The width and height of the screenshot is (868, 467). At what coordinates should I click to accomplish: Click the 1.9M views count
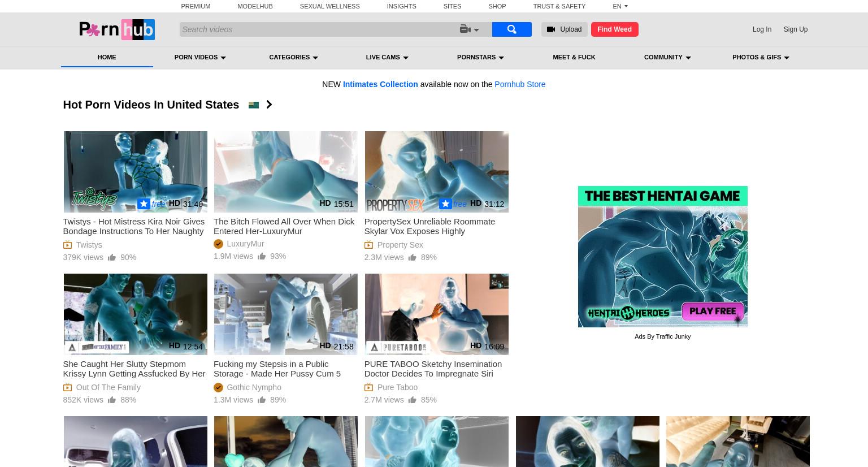point(233,256)
